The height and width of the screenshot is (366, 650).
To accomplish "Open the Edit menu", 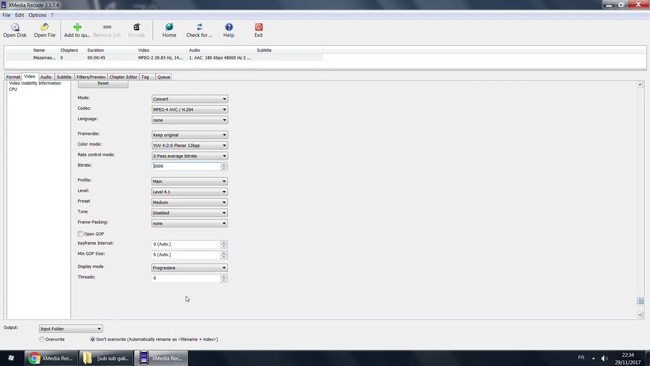I will coord(19,15).
